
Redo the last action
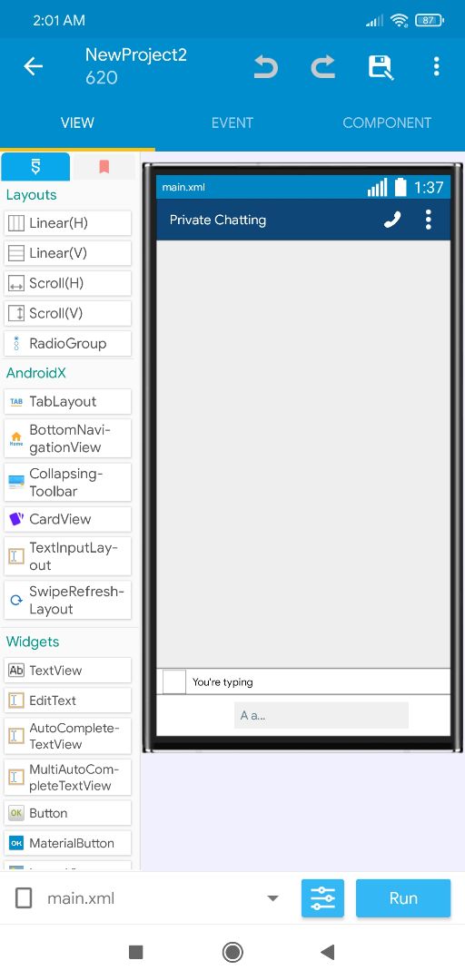pyautogui.click(x=323, y=66)
